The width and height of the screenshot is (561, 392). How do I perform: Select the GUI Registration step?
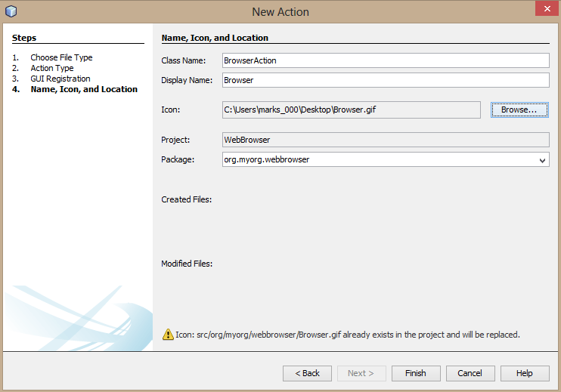60,79
